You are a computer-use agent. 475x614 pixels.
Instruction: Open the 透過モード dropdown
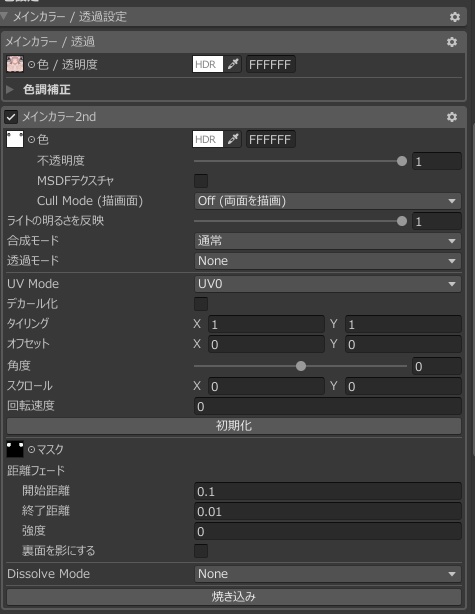click(x=327, y=261)
